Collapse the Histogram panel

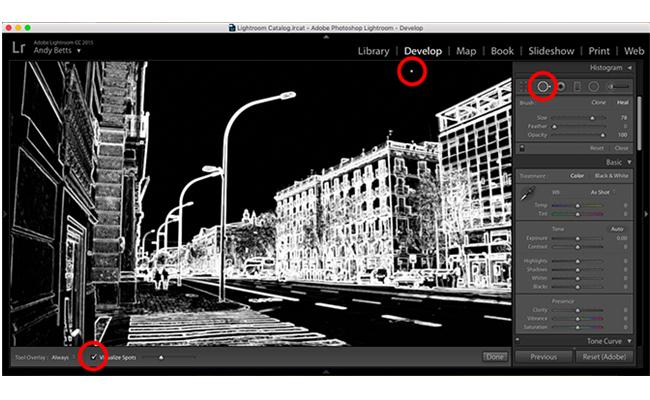(629, 68)
